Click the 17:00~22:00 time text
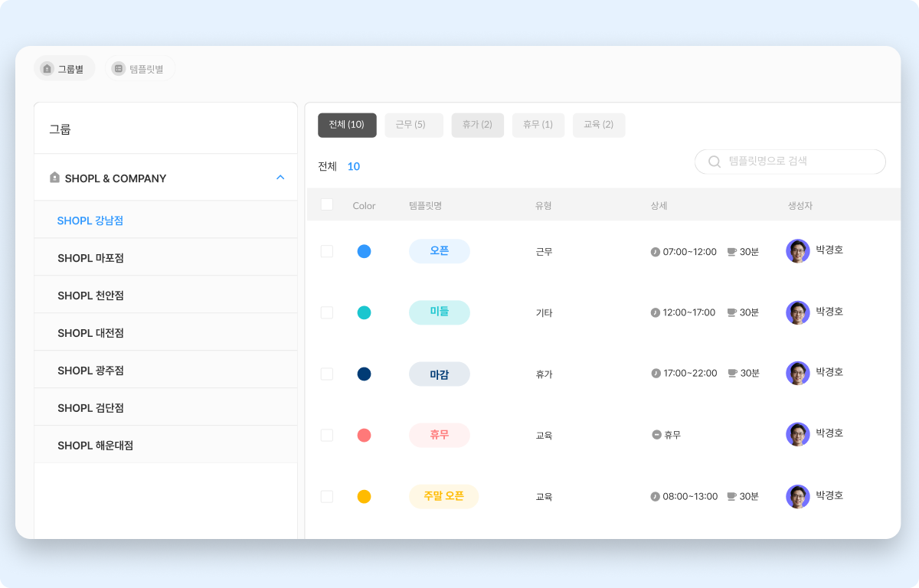The image size is (919, 588). point(690,373)
